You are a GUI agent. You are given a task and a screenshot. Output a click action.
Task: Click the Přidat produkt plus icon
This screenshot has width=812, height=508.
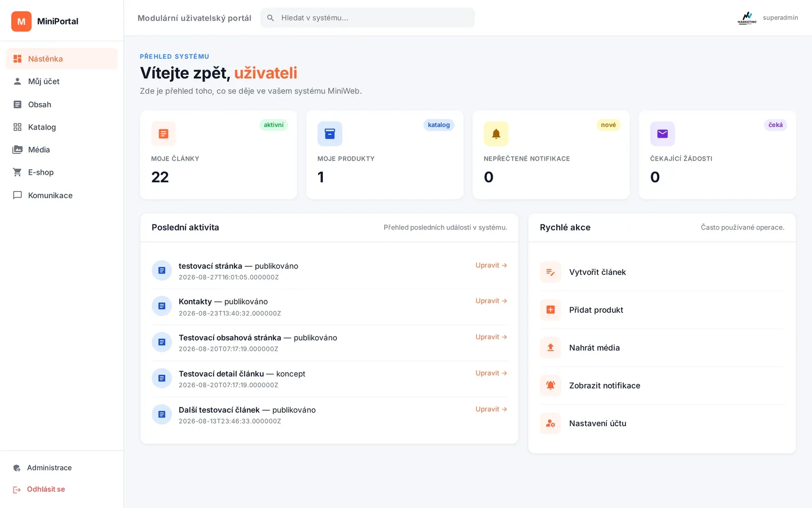(x=551, y=310)
